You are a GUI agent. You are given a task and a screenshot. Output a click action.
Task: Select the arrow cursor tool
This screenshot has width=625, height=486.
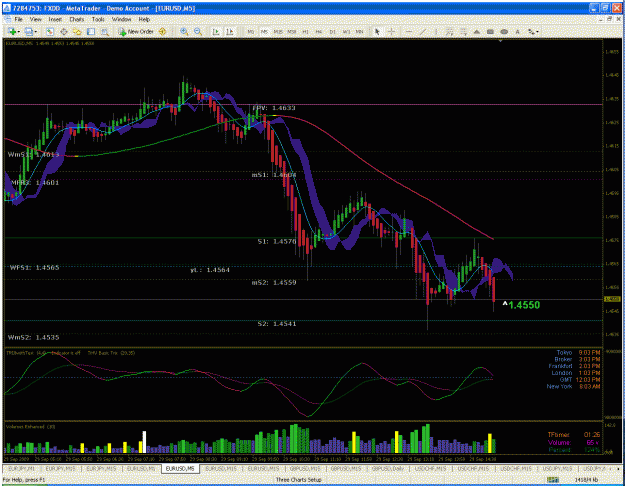[377, 31]
